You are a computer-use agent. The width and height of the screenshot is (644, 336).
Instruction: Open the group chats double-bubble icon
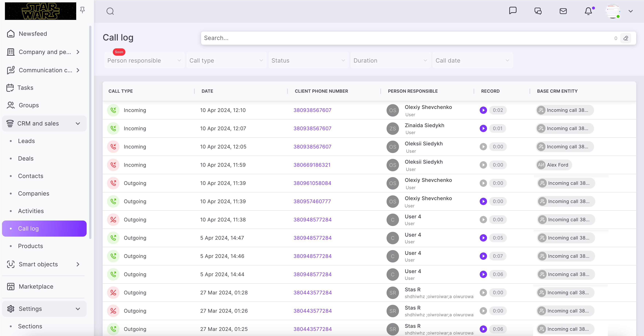[538, 11]
